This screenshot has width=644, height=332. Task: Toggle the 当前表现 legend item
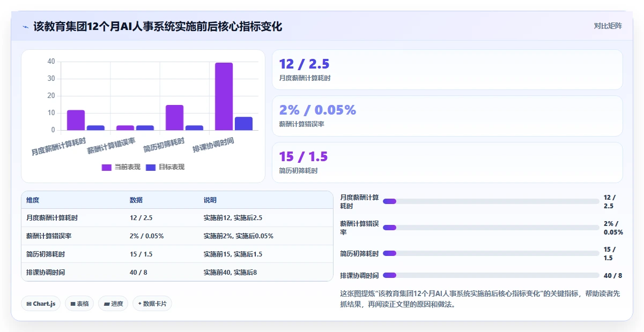(x=121, y=167)
